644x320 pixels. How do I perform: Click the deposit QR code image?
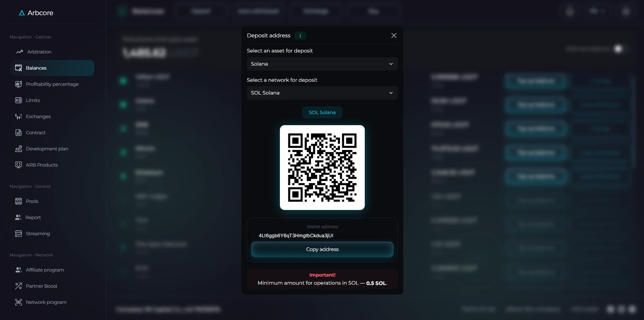point(322,168)
